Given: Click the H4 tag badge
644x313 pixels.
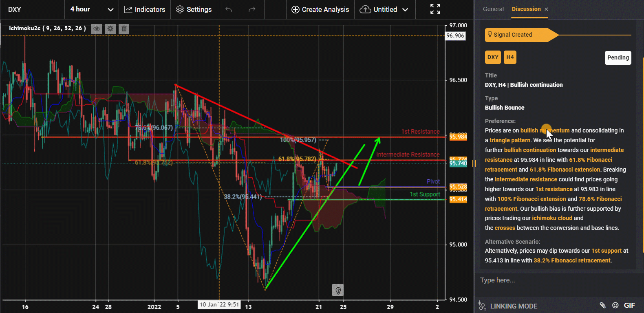Looking at the screenshot, I should point(510,57).
